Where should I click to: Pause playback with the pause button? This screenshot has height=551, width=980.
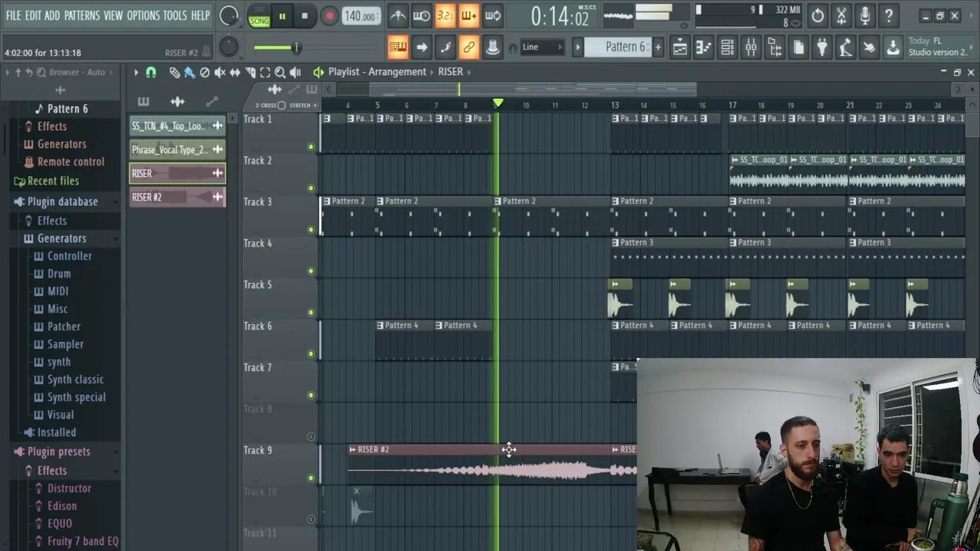[282, 16]
